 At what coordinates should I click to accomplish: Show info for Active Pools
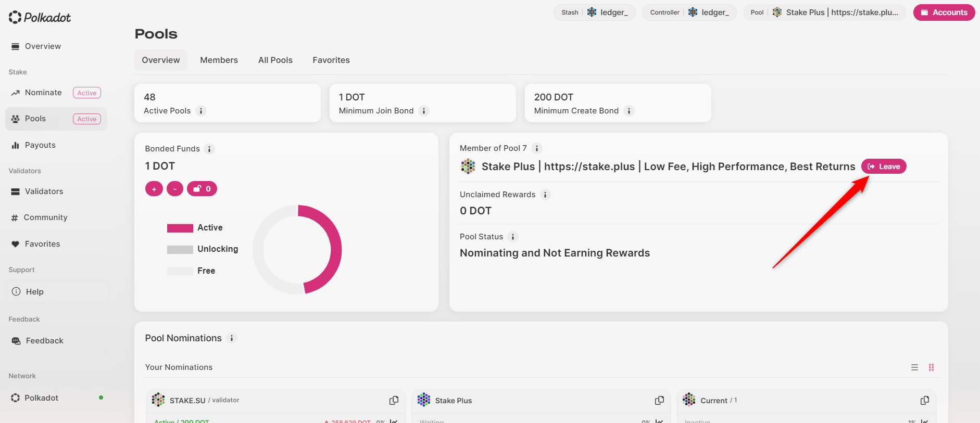(201, 111)
